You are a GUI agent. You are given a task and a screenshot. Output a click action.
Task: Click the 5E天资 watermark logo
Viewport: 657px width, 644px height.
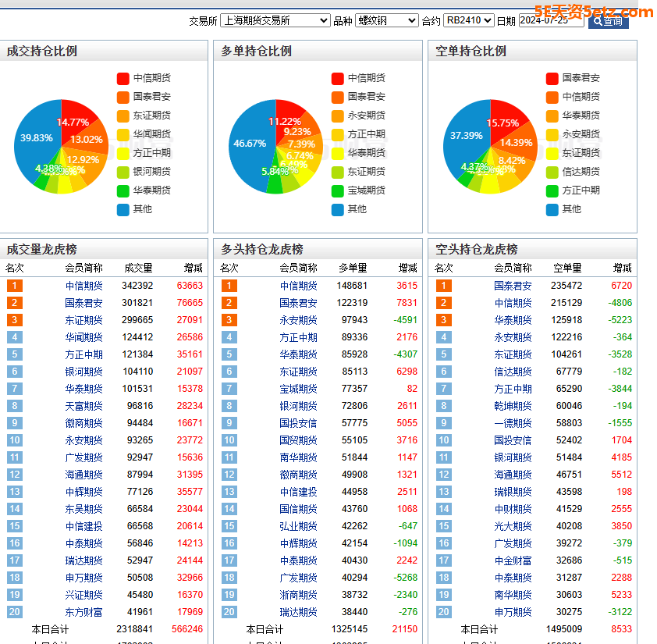(x=594, y=12)
